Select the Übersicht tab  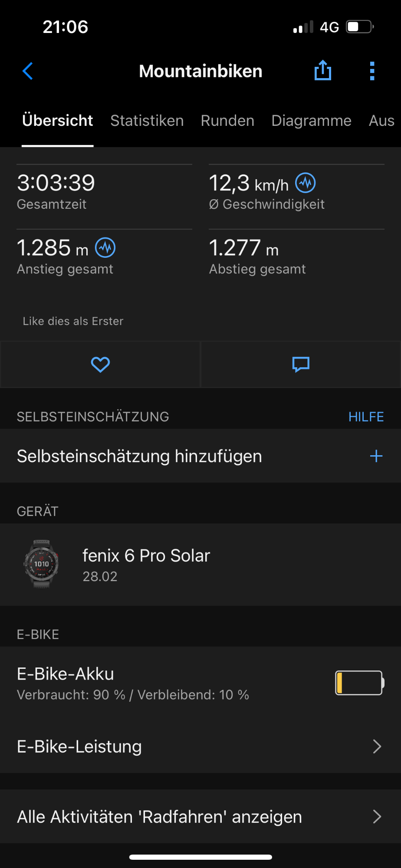(58, 121)
